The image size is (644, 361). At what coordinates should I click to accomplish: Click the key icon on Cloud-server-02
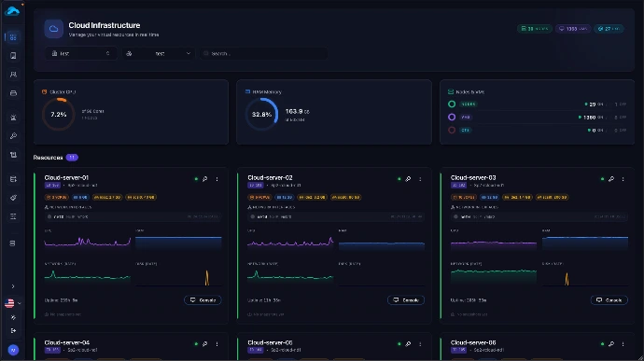408,179
